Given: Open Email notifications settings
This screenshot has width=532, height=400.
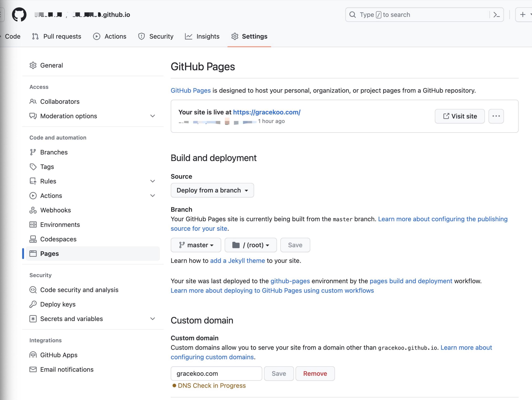Looking at the screenshot, I should click(67, 369).
